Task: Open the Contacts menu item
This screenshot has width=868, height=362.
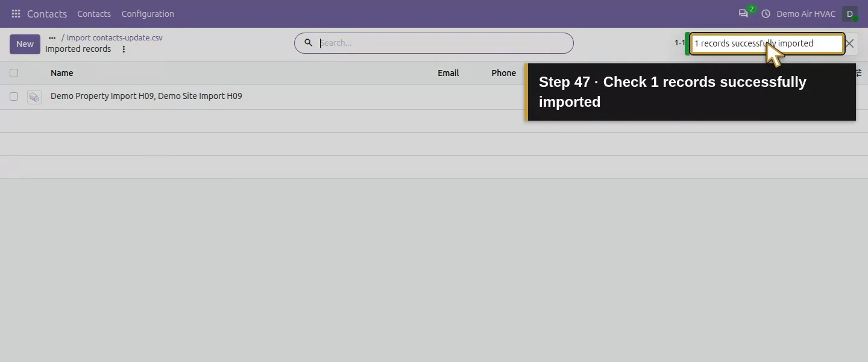Action: pos(94,14)
